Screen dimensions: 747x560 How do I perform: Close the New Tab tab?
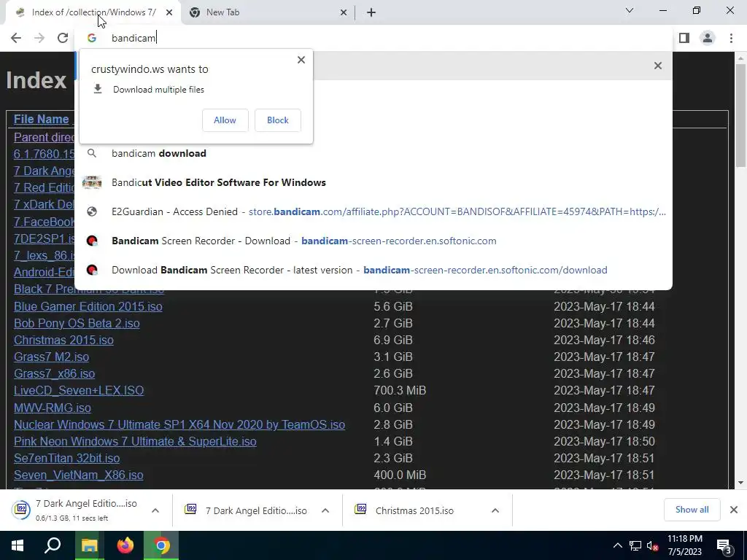343,13
